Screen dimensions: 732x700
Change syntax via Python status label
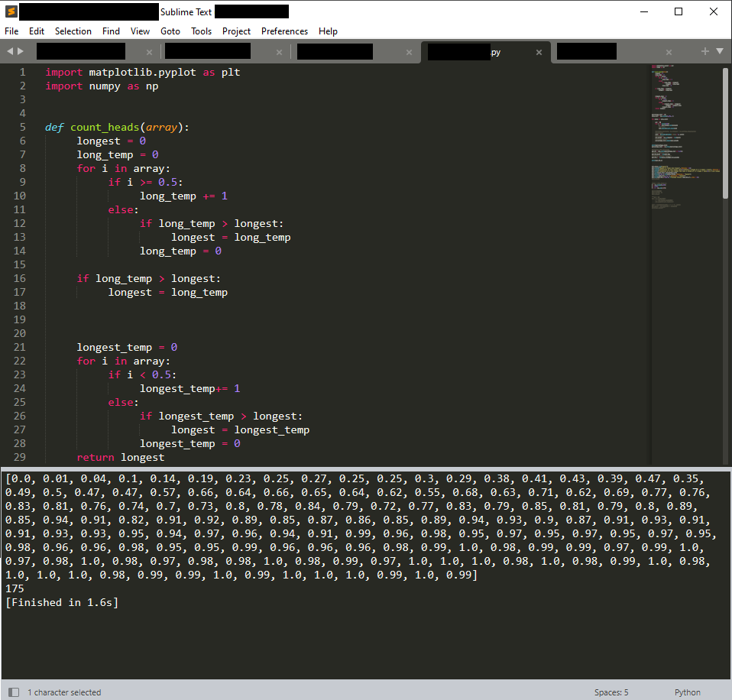[x=687, y=692]
